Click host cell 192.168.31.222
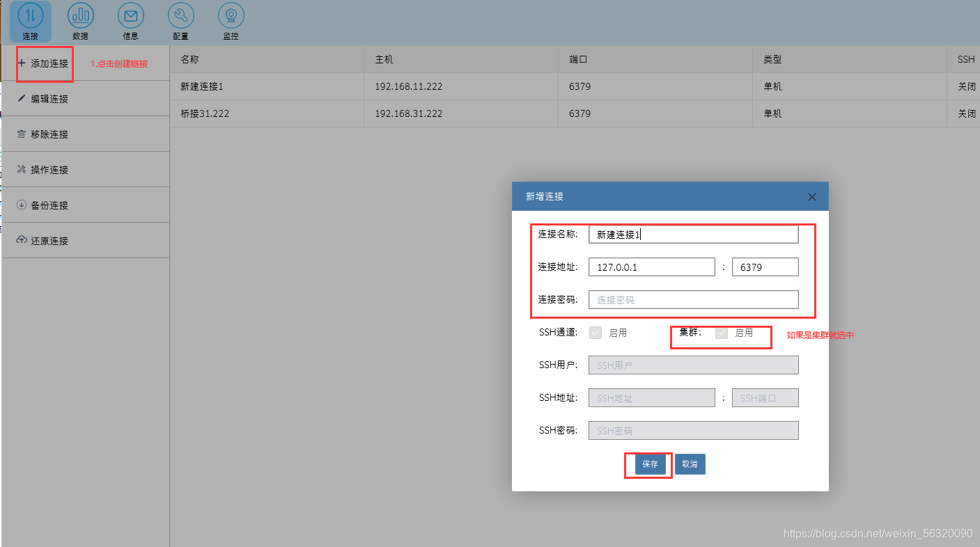 (x=408, y=113)
